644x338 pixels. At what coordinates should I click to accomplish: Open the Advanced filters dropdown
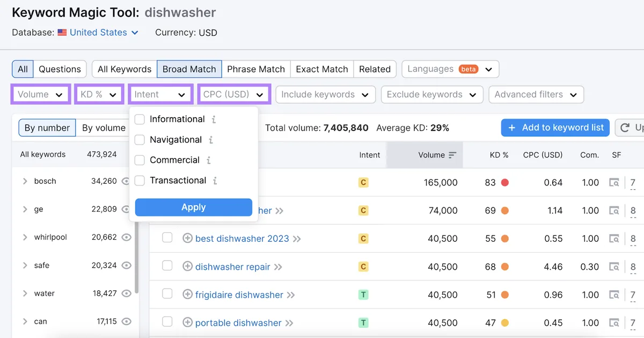[x=536, y=95]
